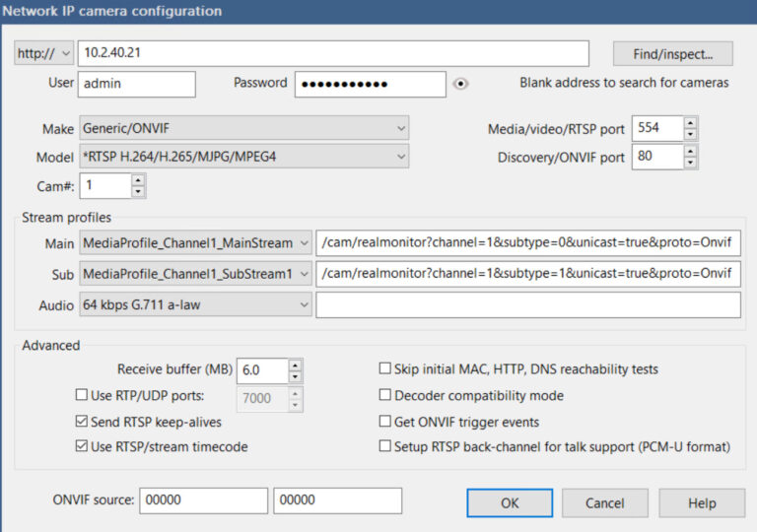
Task: Check Get ONVIF trigger events
Action: click(385, 422)
